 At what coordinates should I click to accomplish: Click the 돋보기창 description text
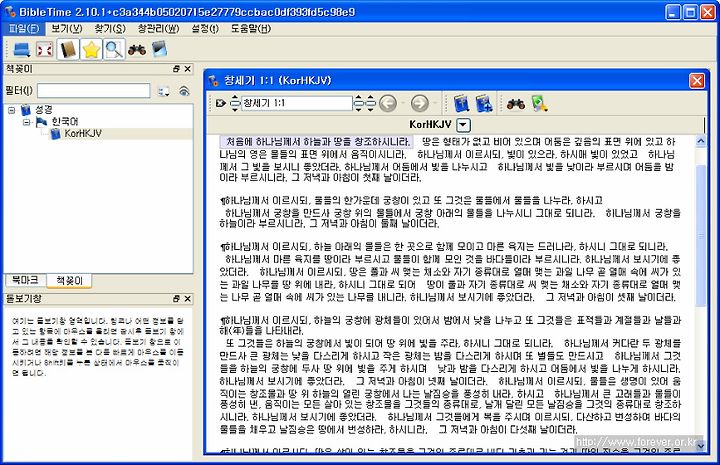98,347
